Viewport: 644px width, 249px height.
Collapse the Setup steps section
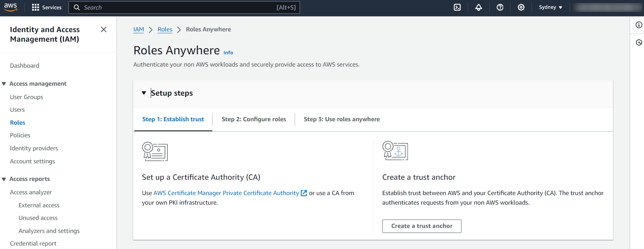[144, 93]
